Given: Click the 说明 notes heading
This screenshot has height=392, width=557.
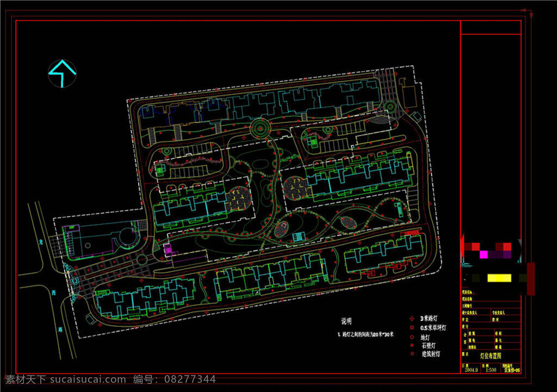Looking at the screenshot, I should tap(346, 321).
